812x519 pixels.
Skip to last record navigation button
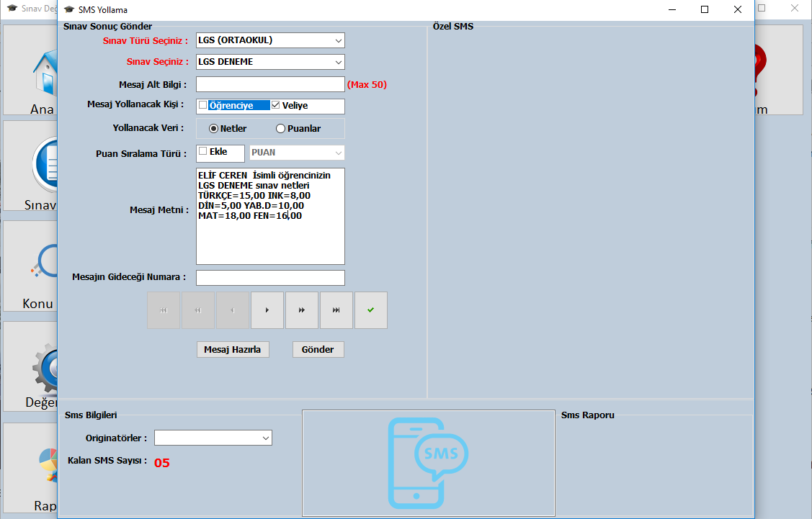[x=336, y=310]
